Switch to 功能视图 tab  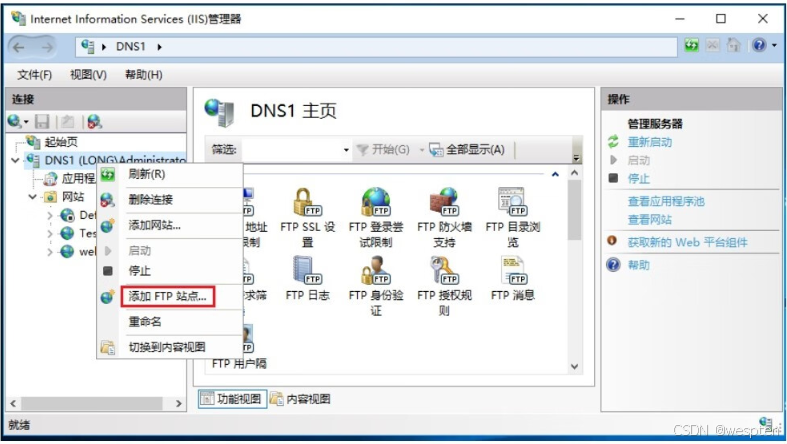[232, 399]
